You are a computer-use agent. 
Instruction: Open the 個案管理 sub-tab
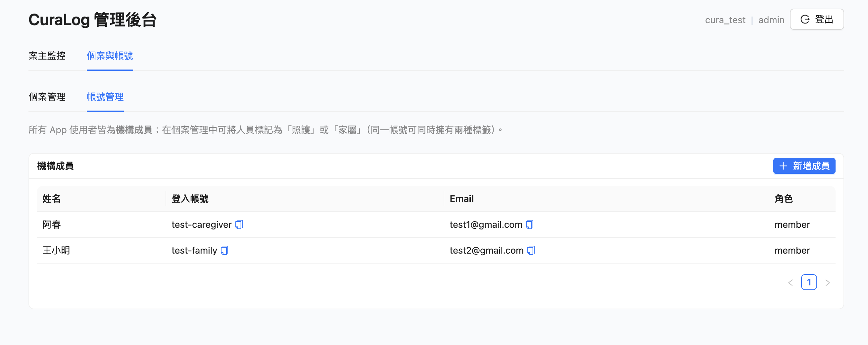point(47,97)
